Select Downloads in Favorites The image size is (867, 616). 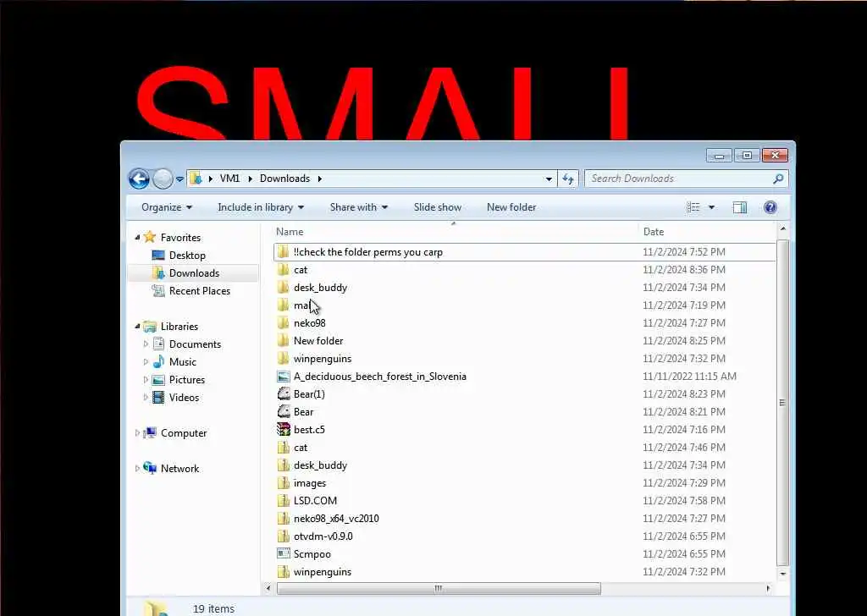[x=194, y=273]
